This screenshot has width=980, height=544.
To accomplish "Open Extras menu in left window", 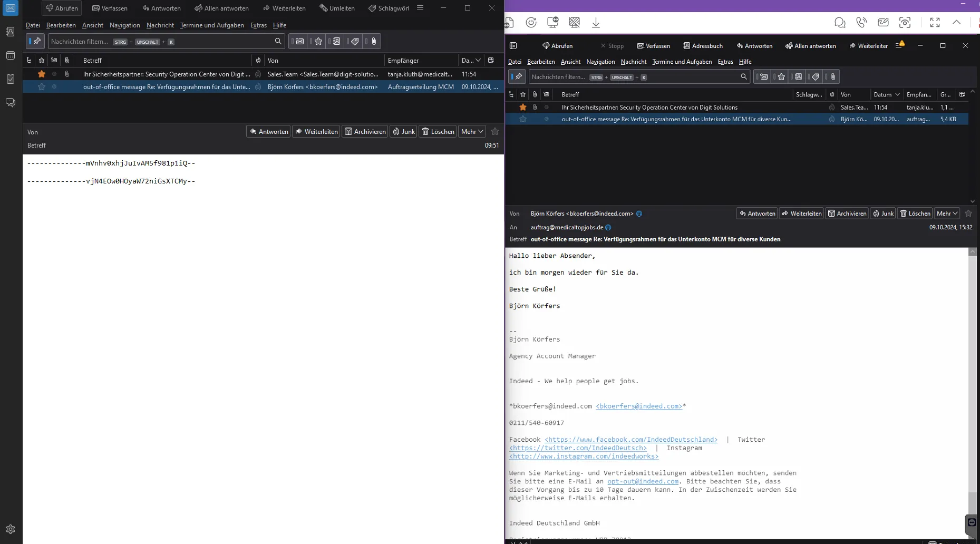I will (258, 25).
